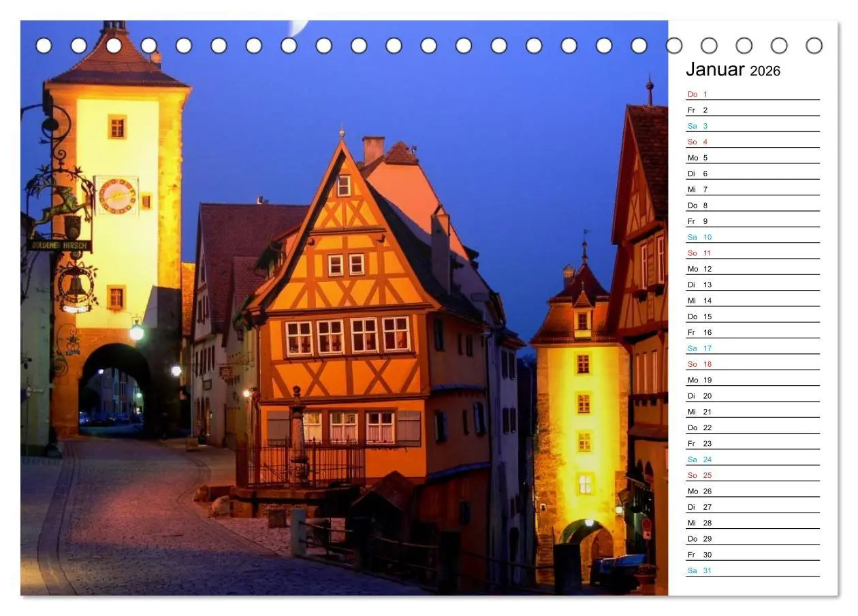Select the 'Sa 10' calendar row
Viewport: 858px width, 616px height.
pos(752,237)
